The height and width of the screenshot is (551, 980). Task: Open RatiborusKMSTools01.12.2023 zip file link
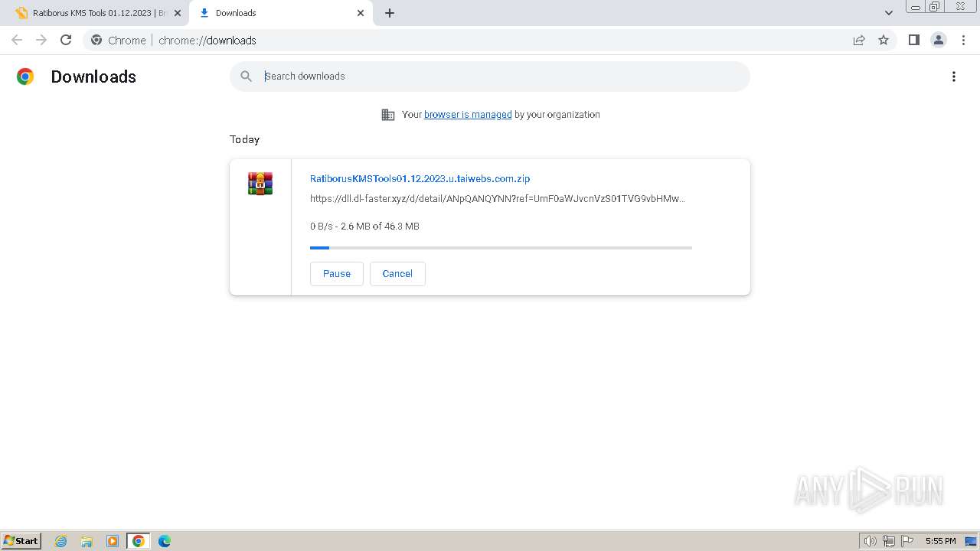click(420, 178)
